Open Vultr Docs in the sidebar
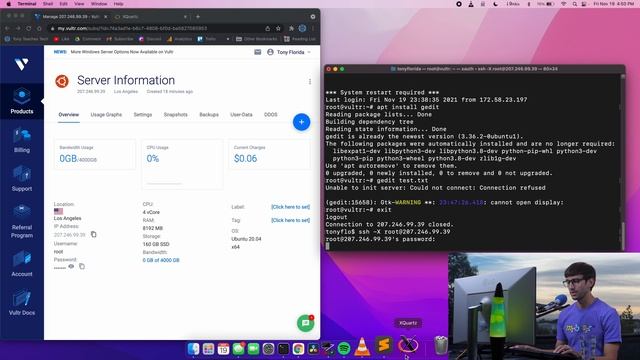Viewport: 640px width, 360px height. point(22,302)
